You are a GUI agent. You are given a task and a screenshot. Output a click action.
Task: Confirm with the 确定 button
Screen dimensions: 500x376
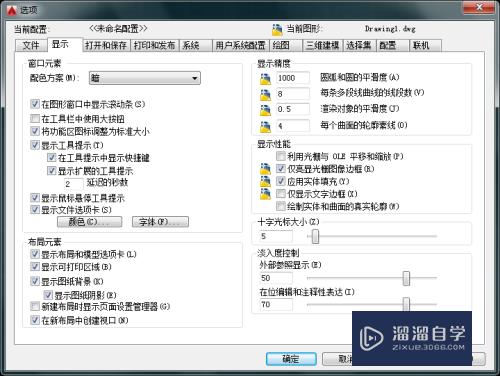pyautogui.click(x=291, y=359)
